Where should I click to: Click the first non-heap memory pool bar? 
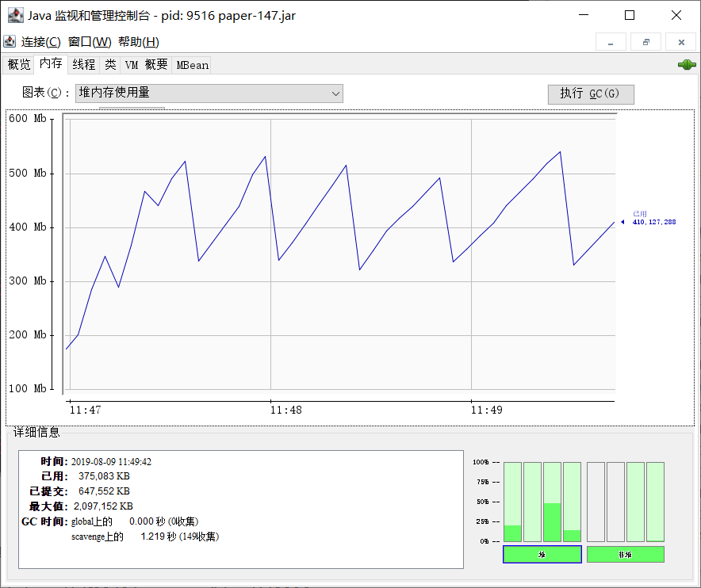coord(596,502)
